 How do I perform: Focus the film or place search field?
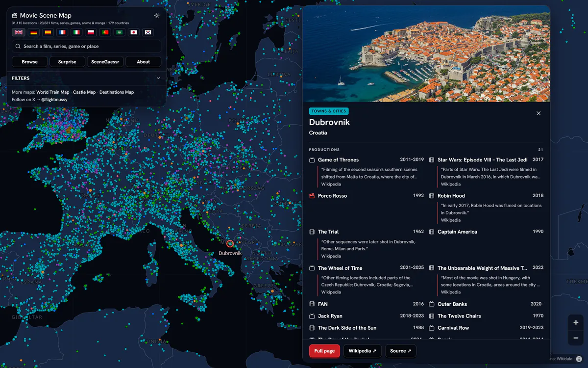coord(86,46)
